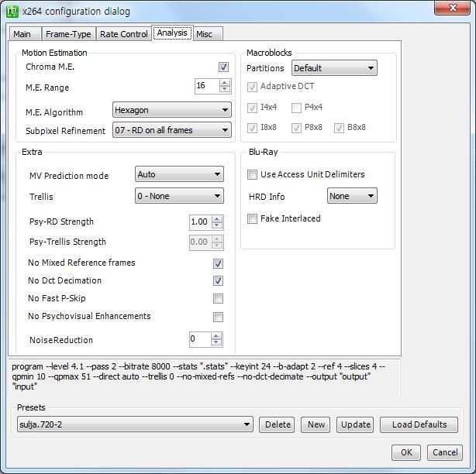Image resolution: width=476 pixels, height=474 pixels.
Task: Open the Trellis dropdown
Action: 179,196
